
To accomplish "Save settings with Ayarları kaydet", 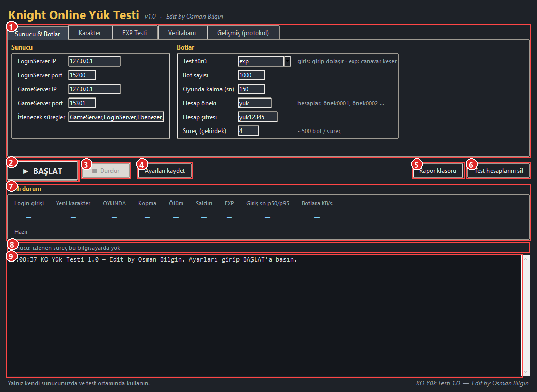I will pos(165,171).
